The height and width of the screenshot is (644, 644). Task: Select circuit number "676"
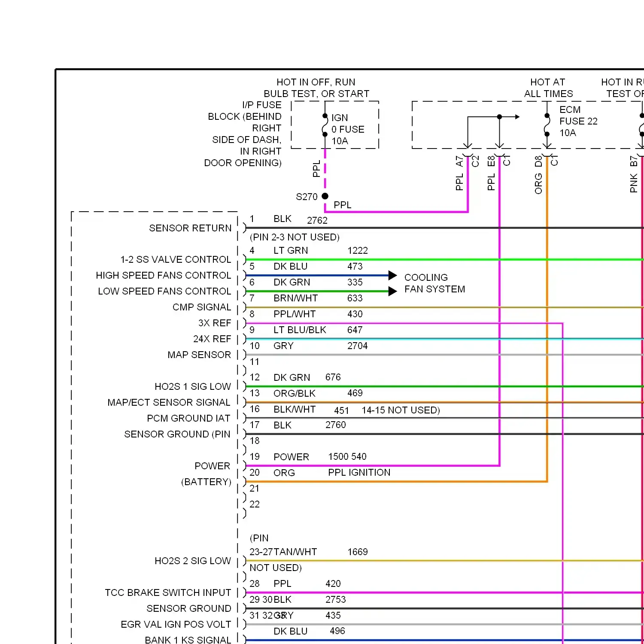pyautogui.click(x=333, y=377)
